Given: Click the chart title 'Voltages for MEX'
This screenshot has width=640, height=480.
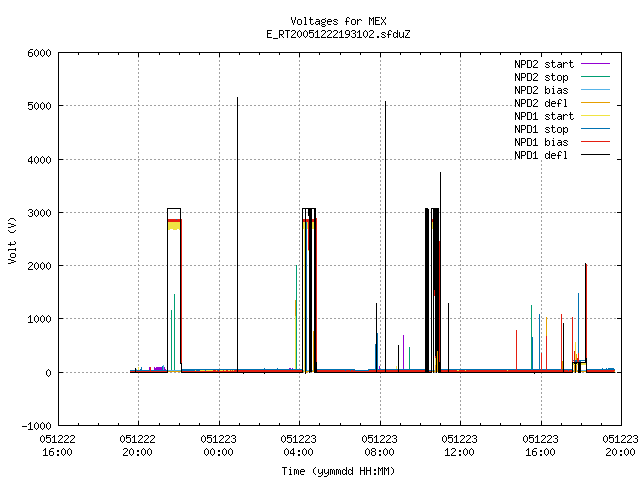Looking at the screenshot, I should pyautogui.click(x=338, y=21).
